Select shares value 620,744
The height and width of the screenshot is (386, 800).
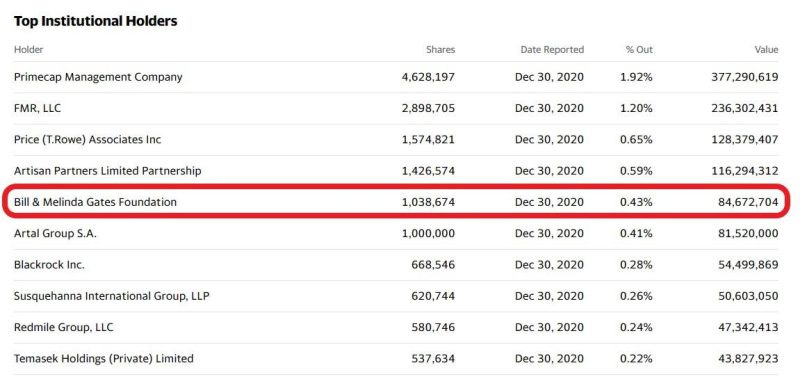[433, 296]
